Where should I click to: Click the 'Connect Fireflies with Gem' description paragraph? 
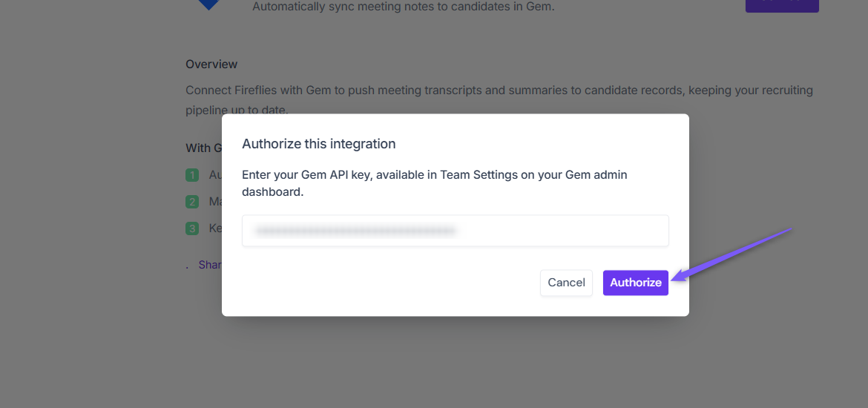(x=499, y=100)
